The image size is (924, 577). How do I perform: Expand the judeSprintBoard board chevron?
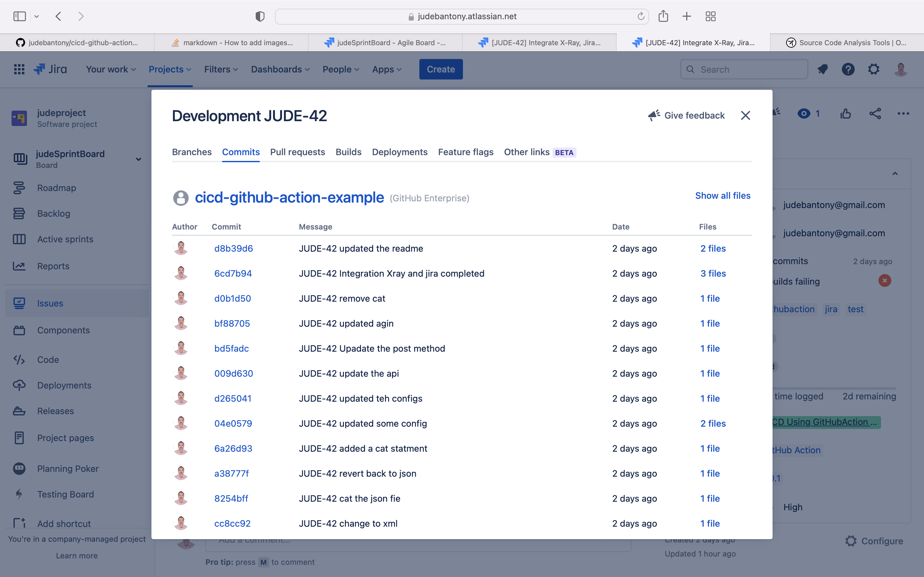tap(139, 159)
